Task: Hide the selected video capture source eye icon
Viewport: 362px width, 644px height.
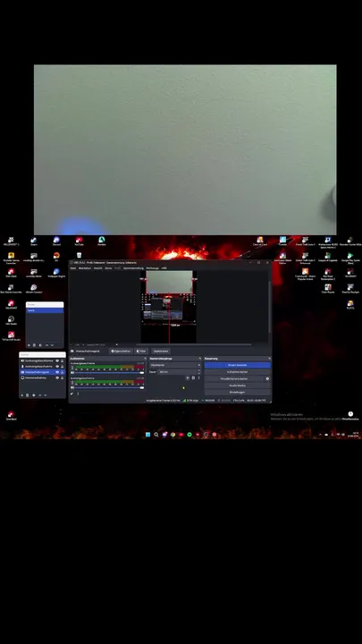Action: tap(57, 372)
